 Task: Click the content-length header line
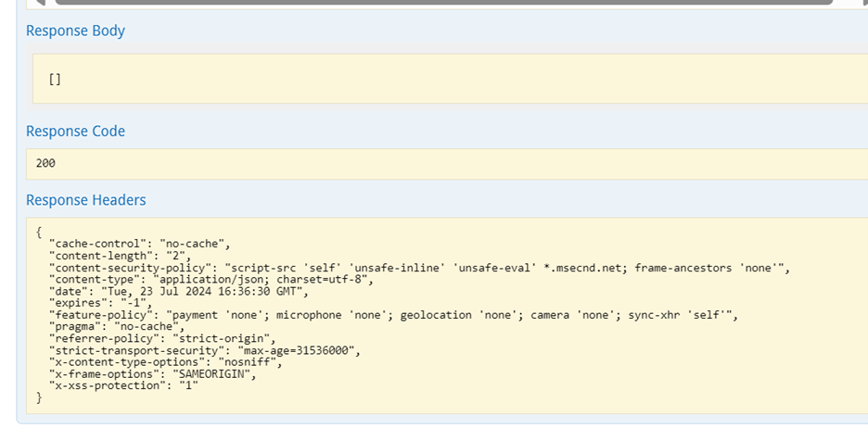pos(121,256)
